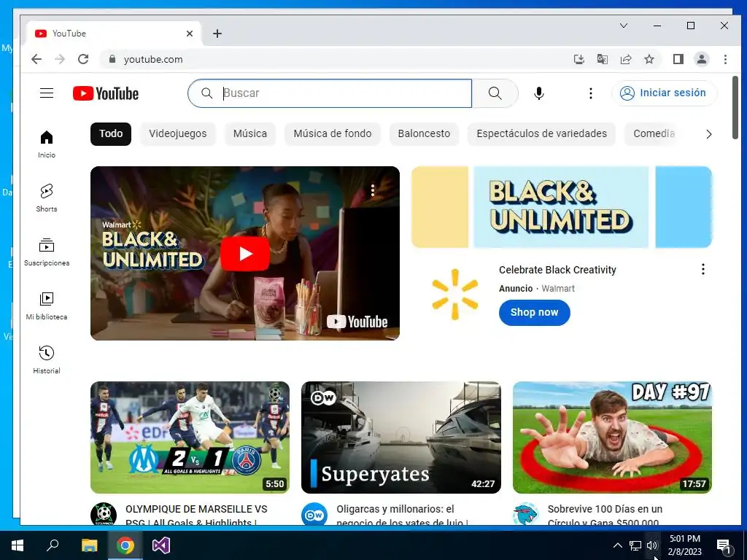This screenshot has height=560, width=747.
Task: Click the site lock icon
Action: pos(112,59)
